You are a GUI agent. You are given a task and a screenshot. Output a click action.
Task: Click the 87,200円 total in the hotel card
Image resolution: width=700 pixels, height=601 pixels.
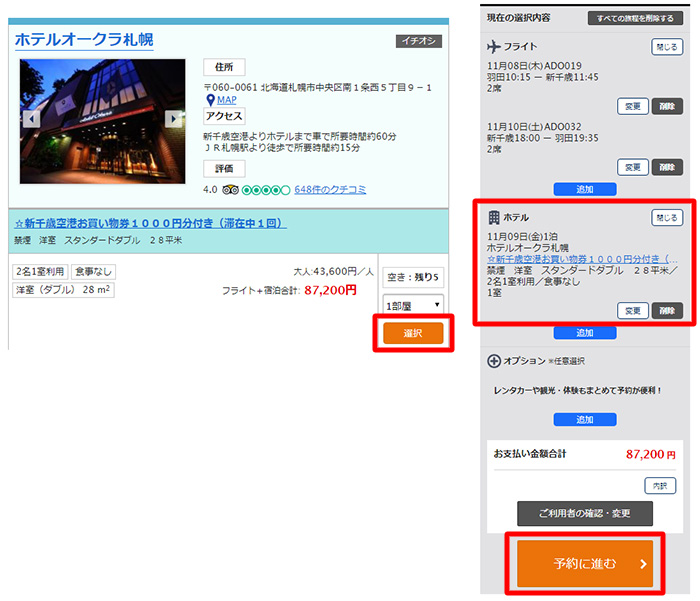click(x=330, y=291)
